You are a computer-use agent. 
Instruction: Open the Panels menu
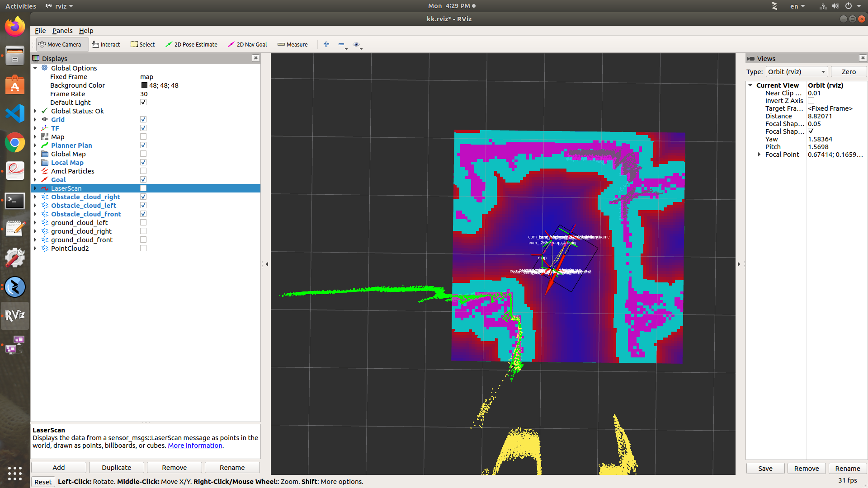pos(62,31)
